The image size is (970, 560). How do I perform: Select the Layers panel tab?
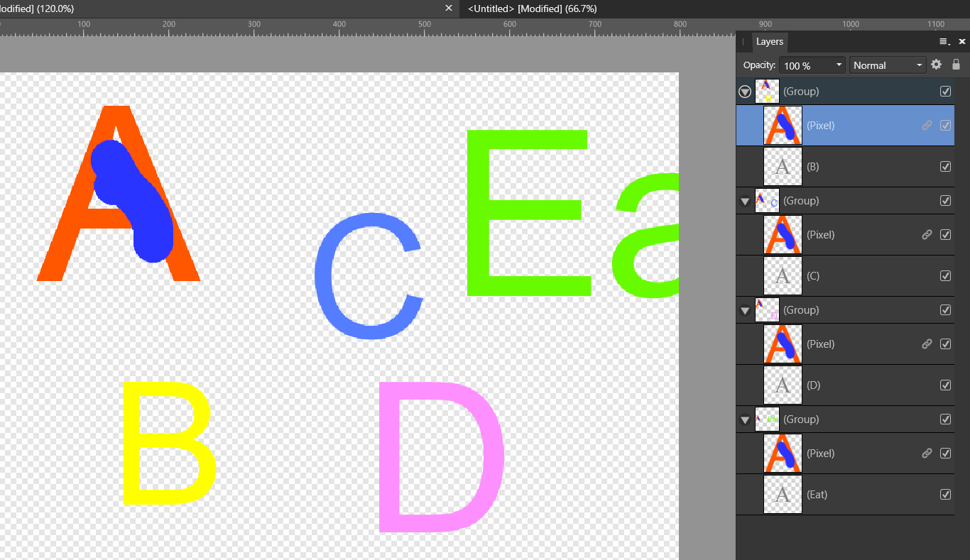769,42
